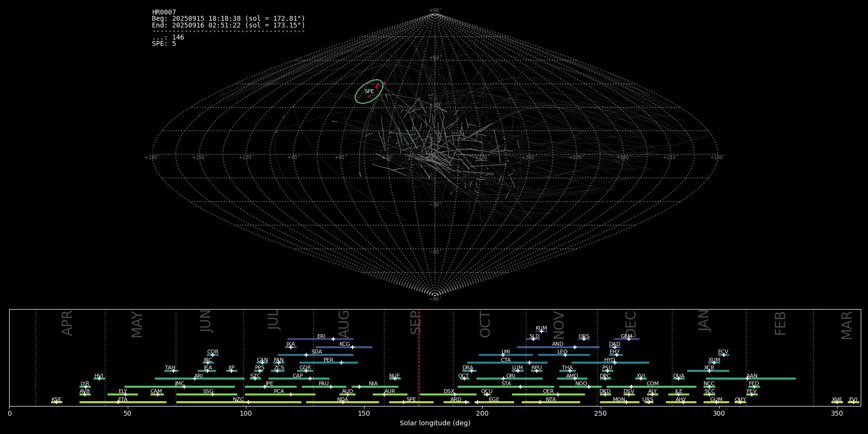This screenshot has height=434, width=868.
Task: Click the -60 latitude label on sky map
Action: click(x=435, y=252)
